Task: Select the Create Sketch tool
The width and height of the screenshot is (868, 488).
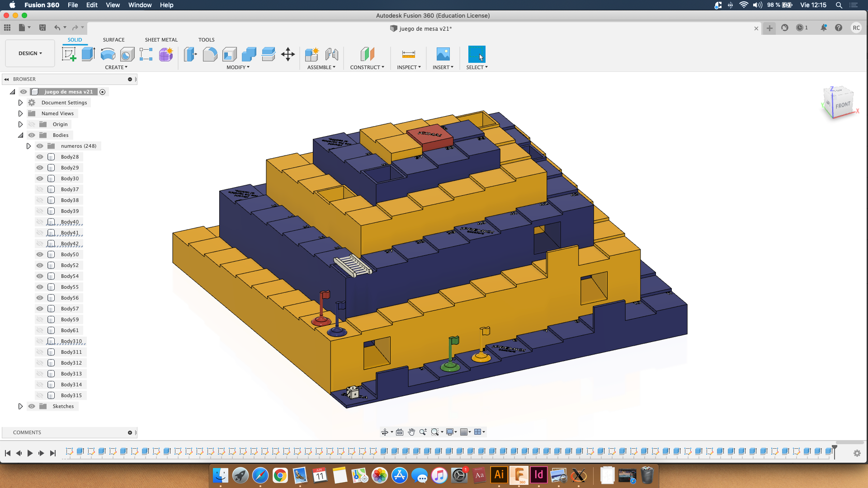Action: point(69,55)
